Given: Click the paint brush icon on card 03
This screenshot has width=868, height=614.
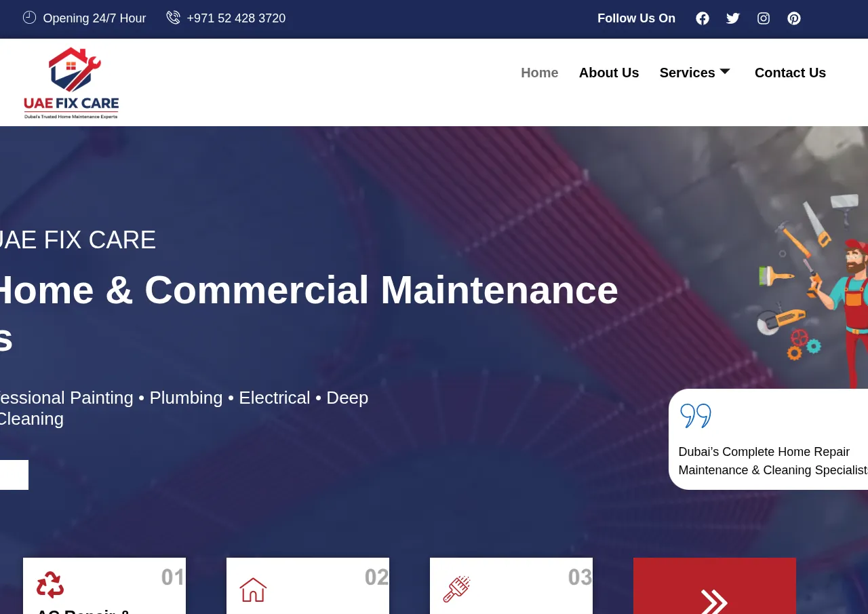Looking at the screenshot, I should click(456, 589).
